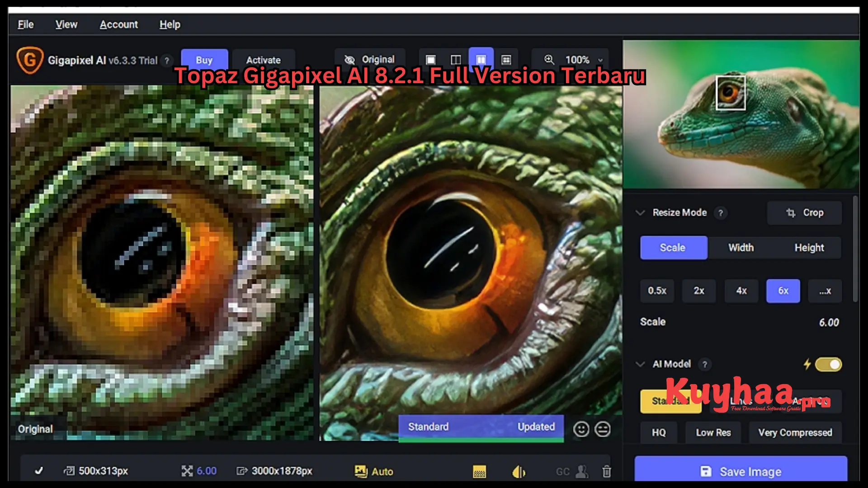Click the face recovery person icon
The height and width of the screenshot is (488, 868).
tap(582, 471)
